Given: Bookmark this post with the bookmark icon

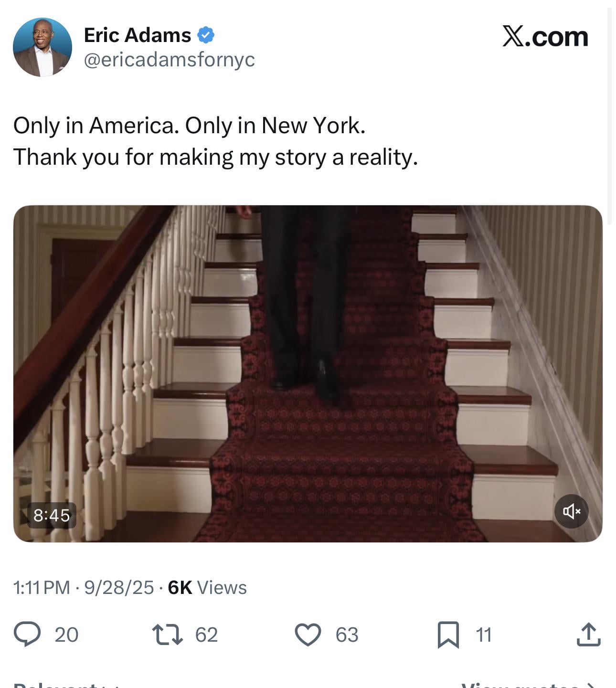Looking at the screenshot, I should tap(448, 635).
